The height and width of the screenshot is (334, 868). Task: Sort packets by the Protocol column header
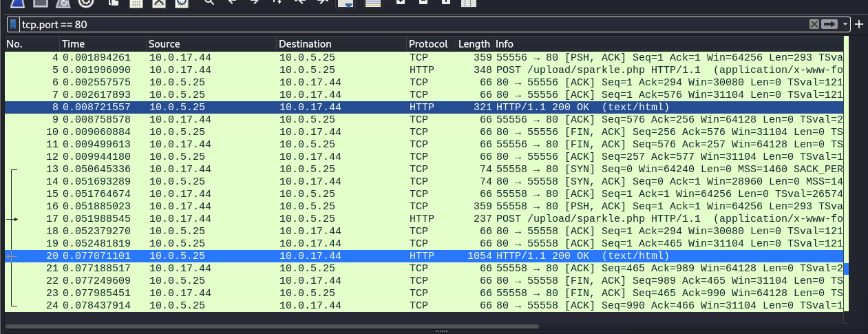click(428, 44)
